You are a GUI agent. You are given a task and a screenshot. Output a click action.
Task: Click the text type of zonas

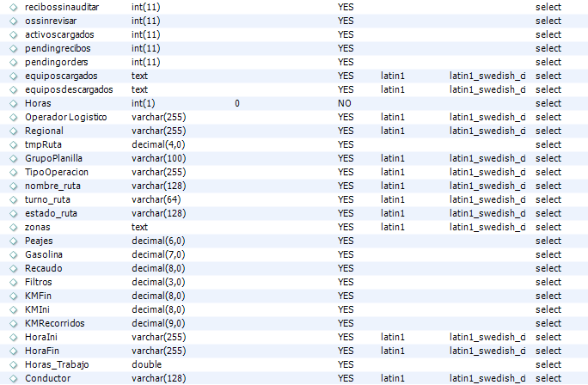pyautogui.click(x=139, y=227)
